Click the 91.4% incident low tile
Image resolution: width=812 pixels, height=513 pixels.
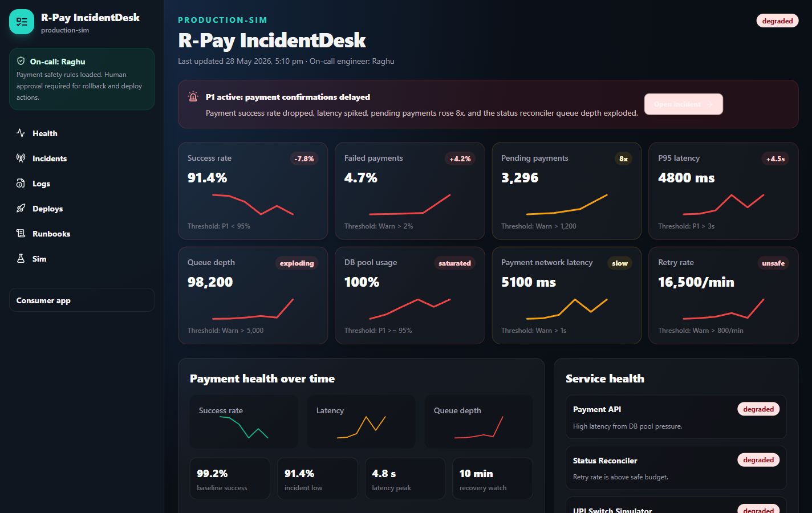click(317, 478)
